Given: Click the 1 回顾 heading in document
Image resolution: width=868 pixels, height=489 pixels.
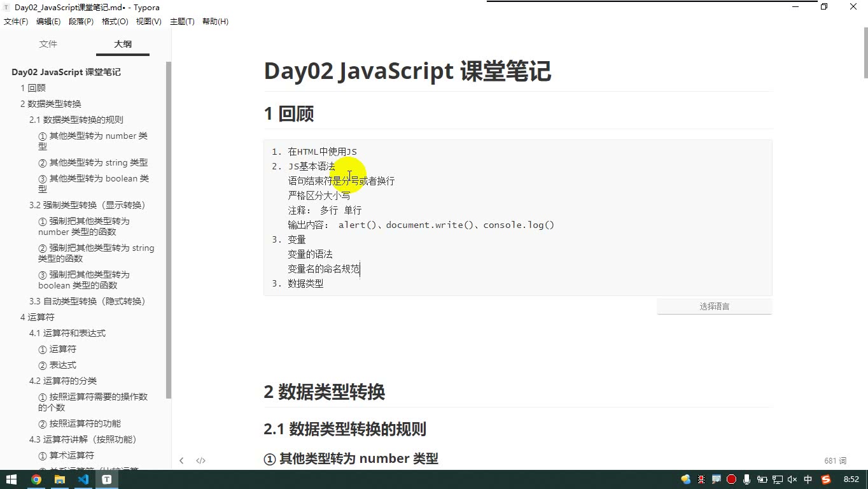Looking at the screenshot, I should (x=289, y=114).
